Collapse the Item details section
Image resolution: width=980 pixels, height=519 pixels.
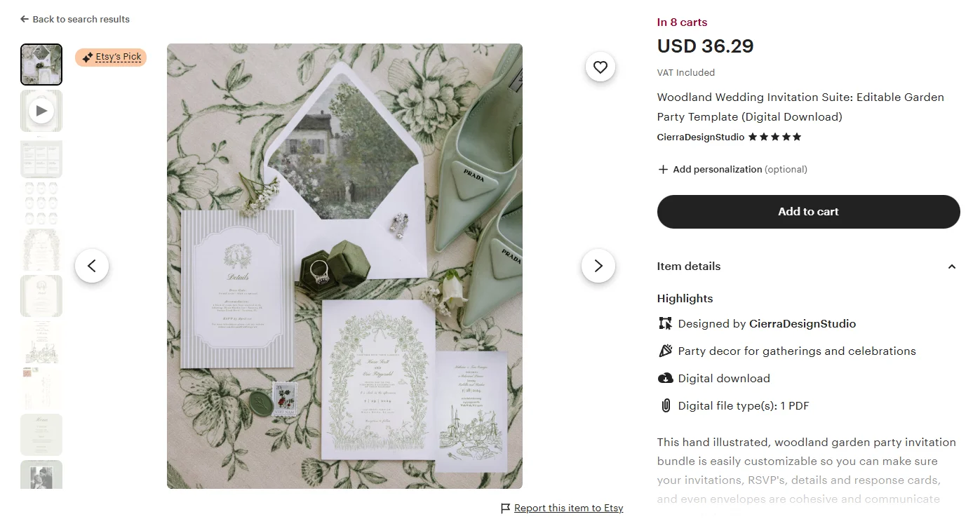[951, 267]
